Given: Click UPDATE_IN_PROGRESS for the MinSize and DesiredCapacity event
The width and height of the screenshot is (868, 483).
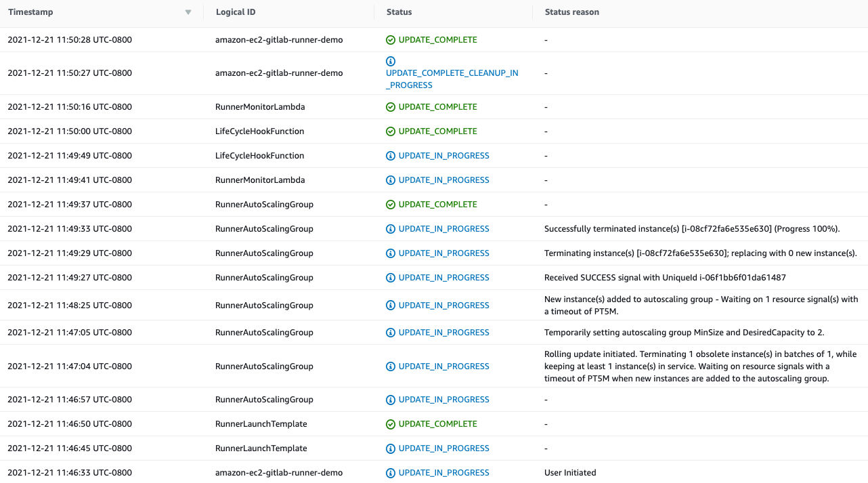Looking at the screenshot, I should [443, 332].
